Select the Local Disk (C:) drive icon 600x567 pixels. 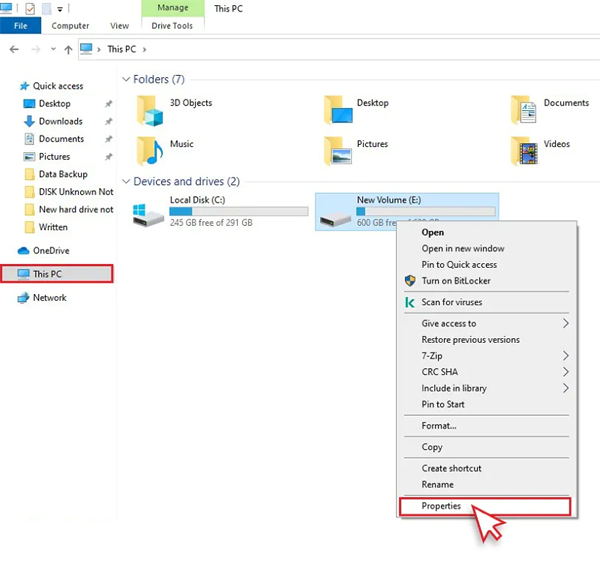click(148, 211)
